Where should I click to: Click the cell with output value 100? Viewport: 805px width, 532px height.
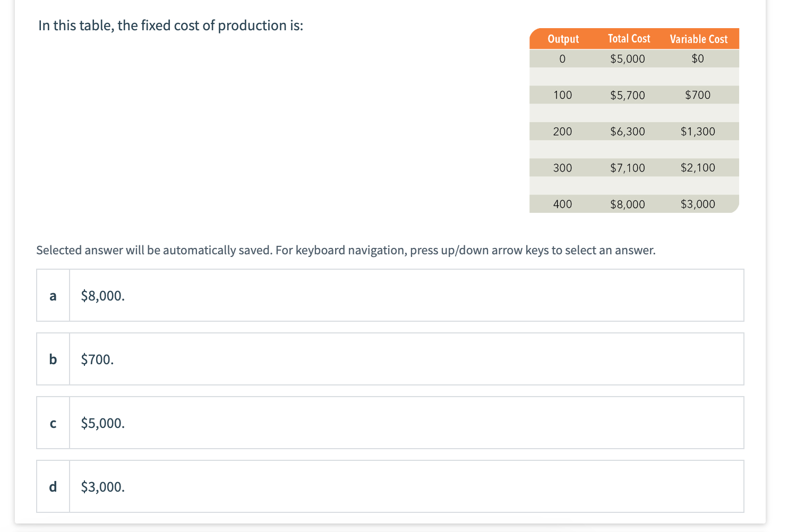(x=562, y=95)
